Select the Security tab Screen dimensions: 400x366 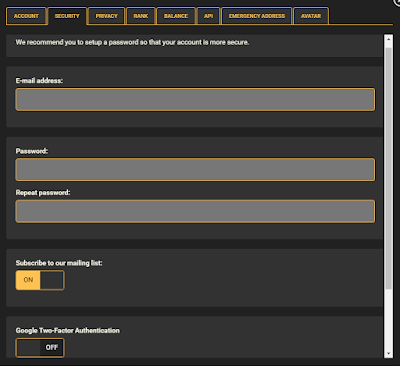pyautogui.click(x=67, y=16)
